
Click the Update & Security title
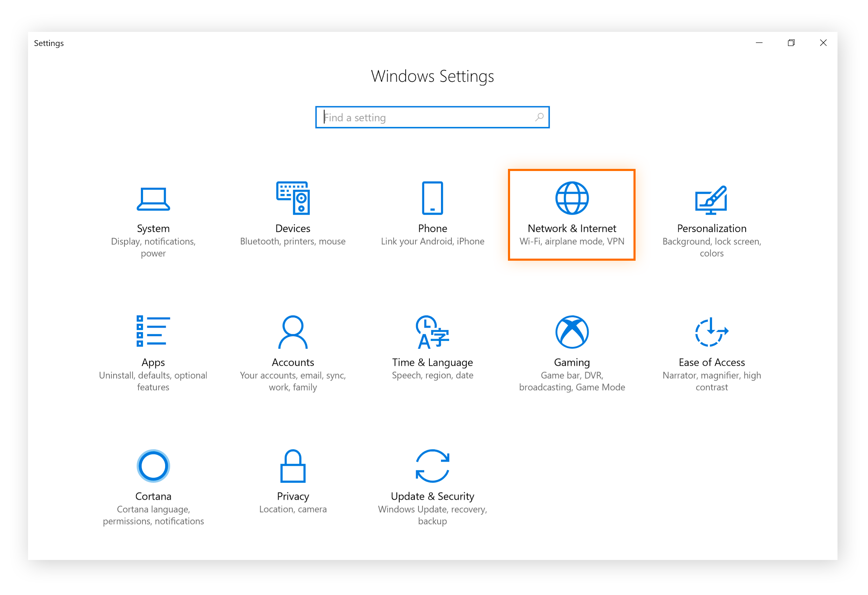click(433, 497)
